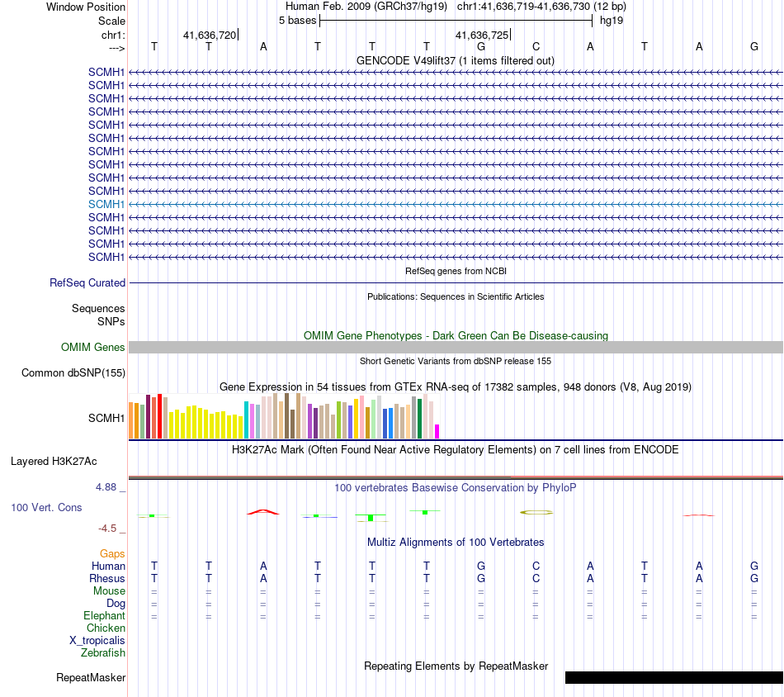Click the Sequences track label

pos(98,308)
